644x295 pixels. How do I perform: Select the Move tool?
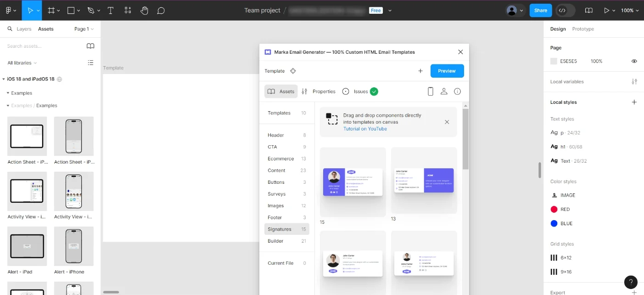[30, 10]
